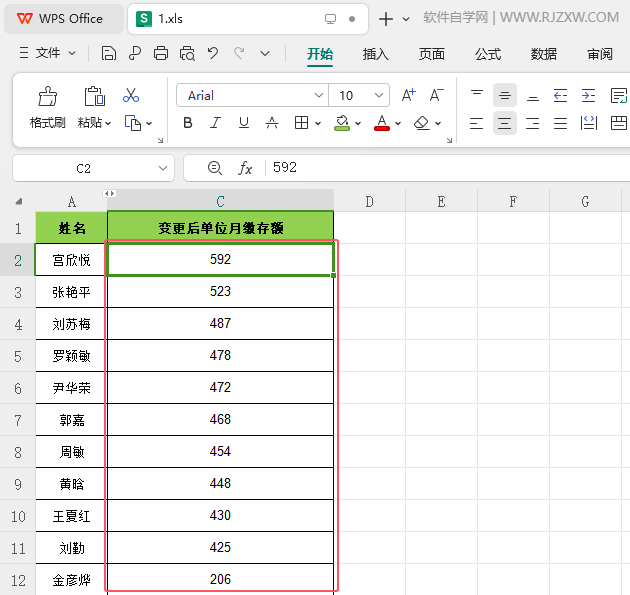Click the Select All corner triangle
This screenshot has height=595, width=630.
pos(18,202)
